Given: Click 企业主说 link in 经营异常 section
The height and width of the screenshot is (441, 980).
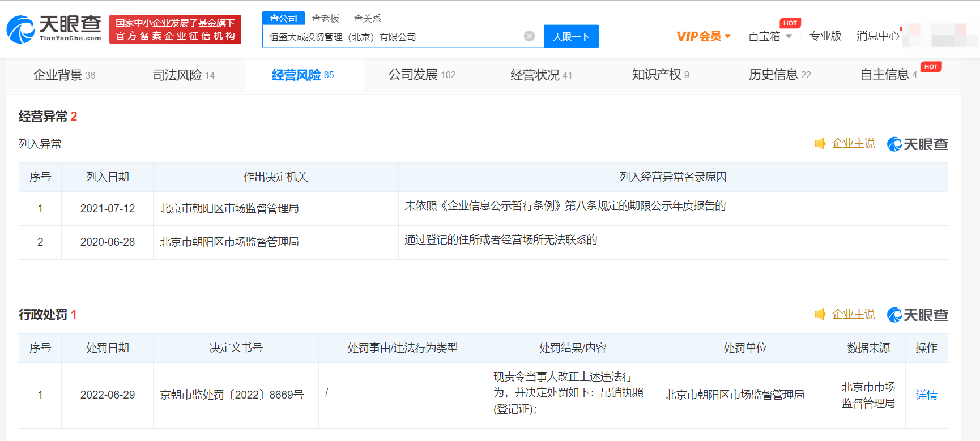Looking at the screenshot, I should coord(854,144).
